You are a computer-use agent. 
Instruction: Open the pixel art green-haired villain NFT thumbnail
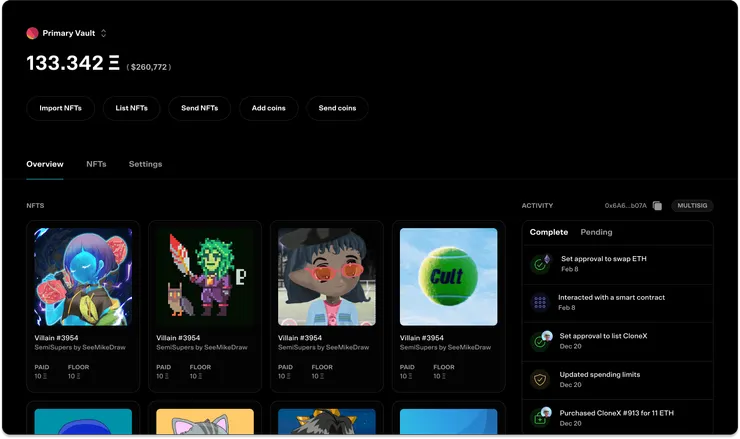point(205,277)
